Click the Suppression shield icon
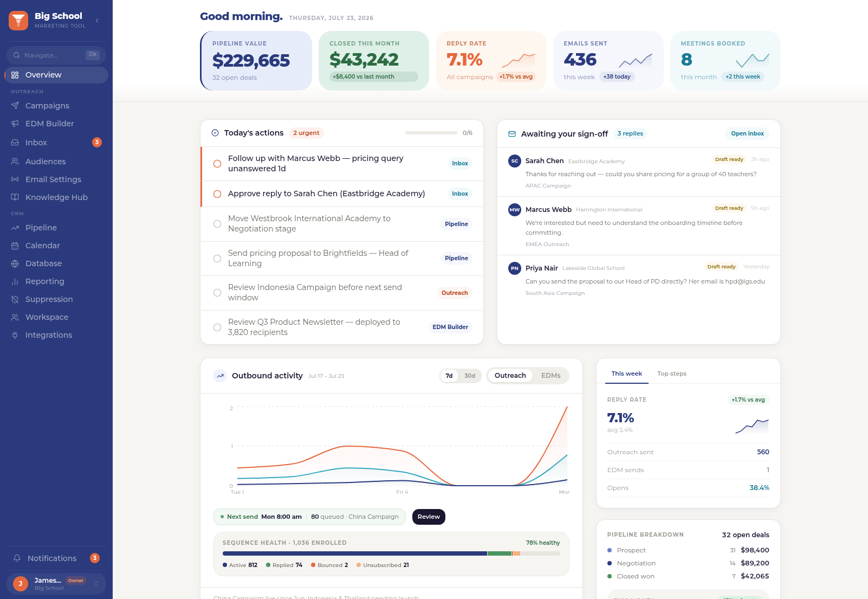Screen dimensions: 868x599 (x=15, y=299)
